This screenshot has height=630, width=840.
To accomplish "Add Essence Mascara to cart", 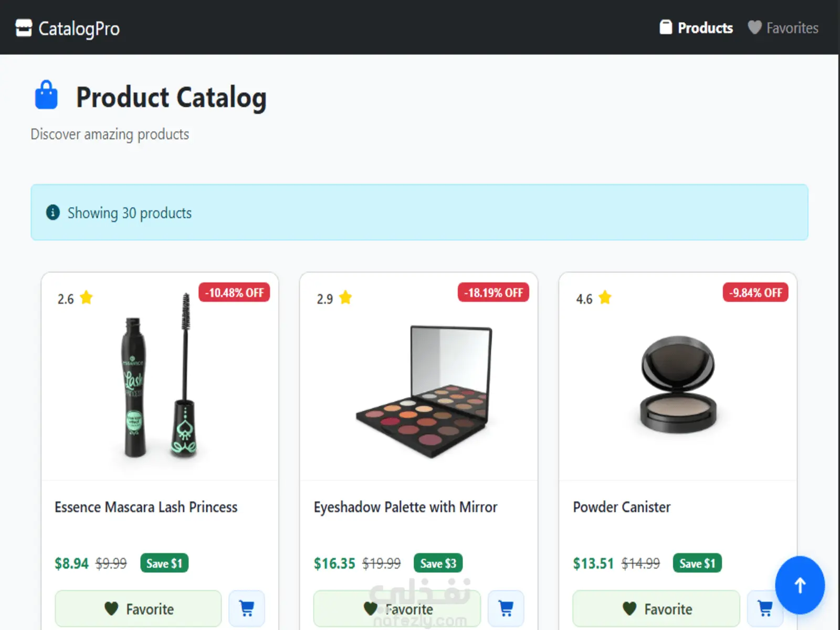I will (247, 608).
